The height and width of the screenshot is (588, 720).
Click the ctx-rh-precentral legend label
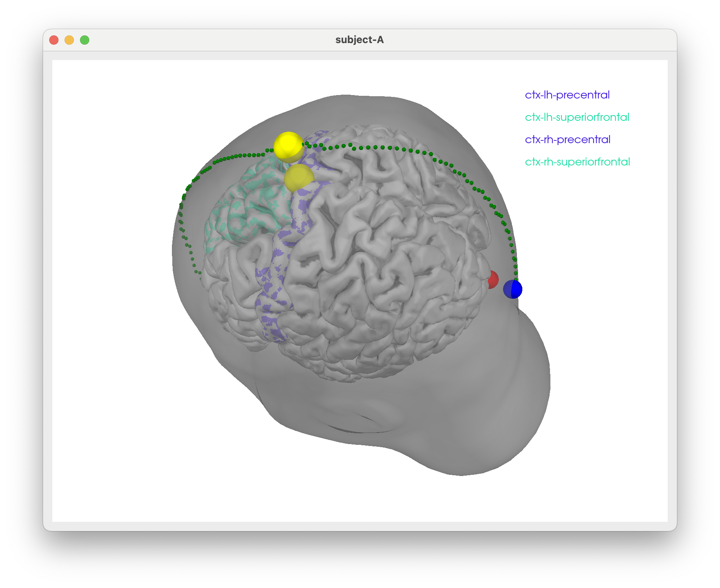567,139
